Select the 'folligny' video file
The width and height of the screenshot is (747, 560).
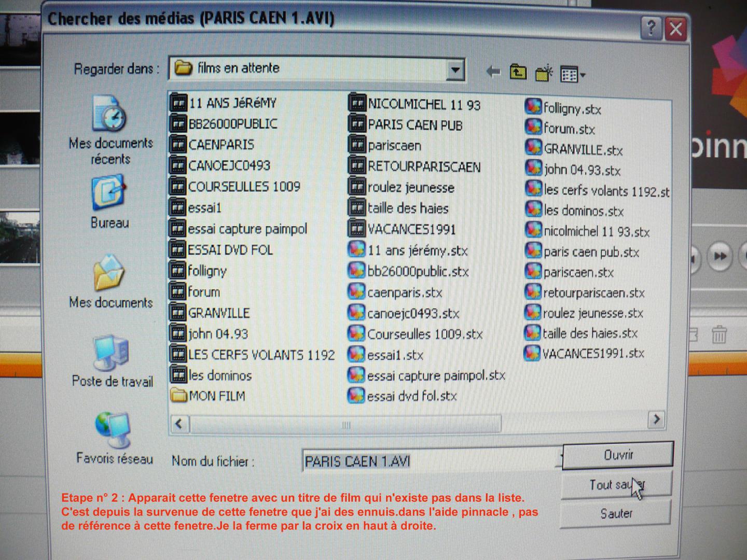(198, 271)
